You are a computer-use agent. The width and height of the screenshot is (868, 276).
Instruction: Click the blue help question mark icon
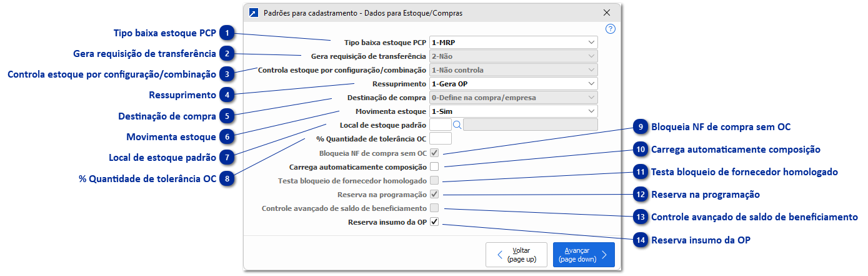(x=611, y=29)
